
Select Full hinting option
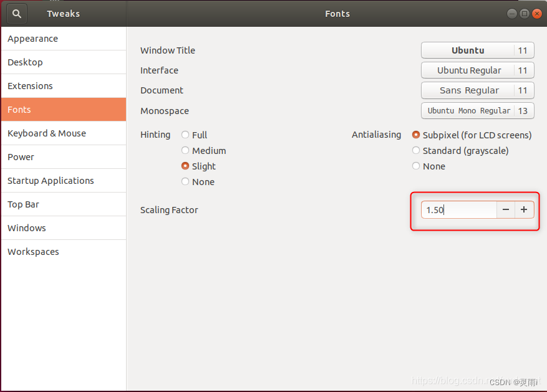(x=195, y=135)
